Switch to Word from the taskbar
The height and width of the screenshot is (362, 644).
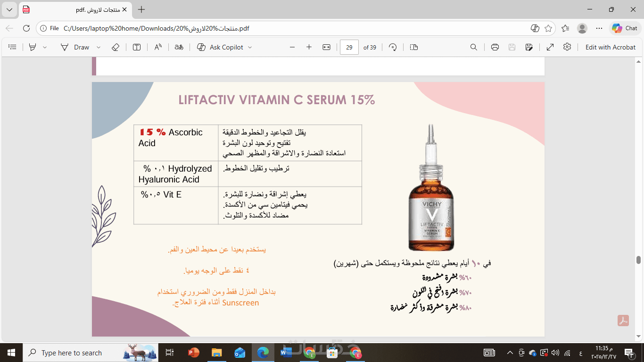286,353
